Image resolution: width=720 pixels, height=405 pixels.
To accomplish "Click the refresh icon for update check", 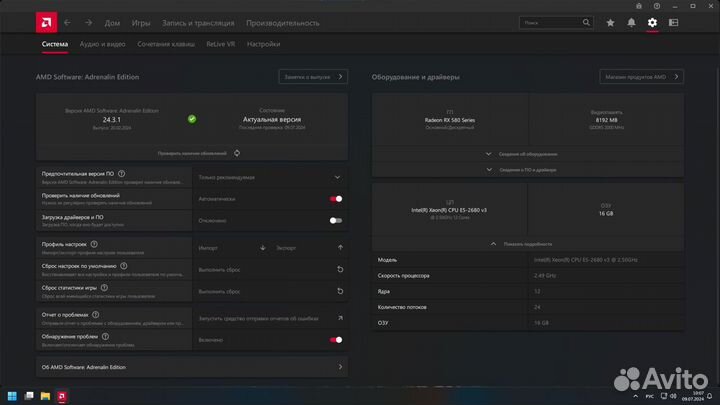I will coord(237,153).
